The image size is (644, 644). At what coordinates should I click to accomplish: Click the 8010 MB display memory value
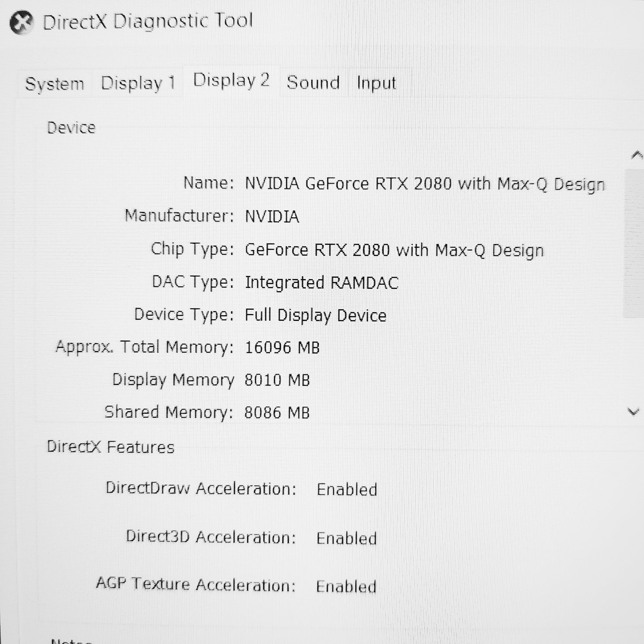click(x=277, y=380)
